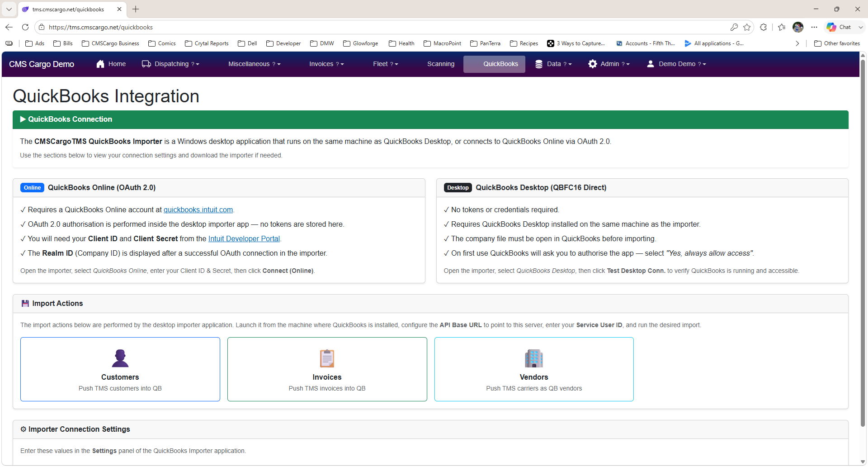The height and width of the screenshot is (467, 868).
Task: Expand the Miscellaneous dropdown menu
Action: (254, 64)
